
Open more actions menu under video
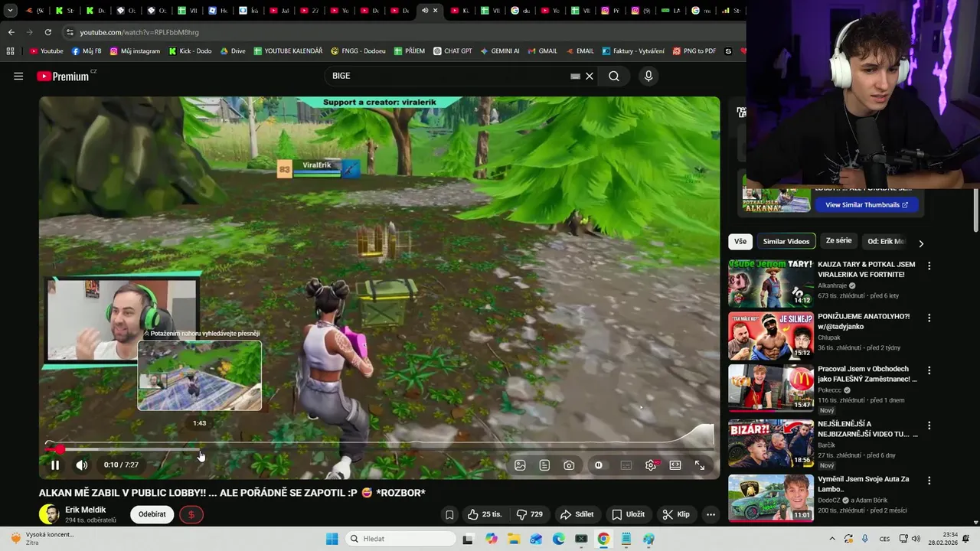(x=710, y=514)
